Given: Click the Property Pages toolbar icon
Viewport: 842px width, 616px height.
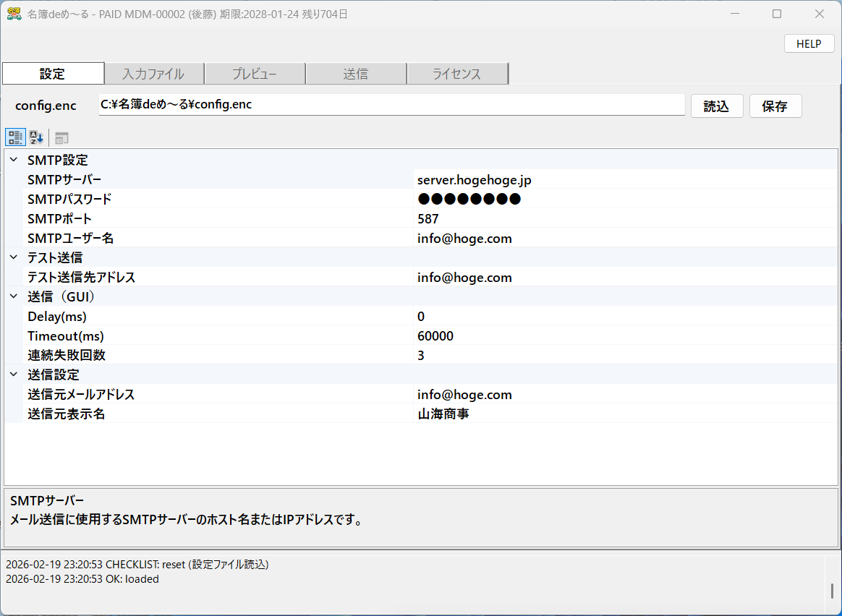Looking at the screenshot, I should (x=62, y=137).
